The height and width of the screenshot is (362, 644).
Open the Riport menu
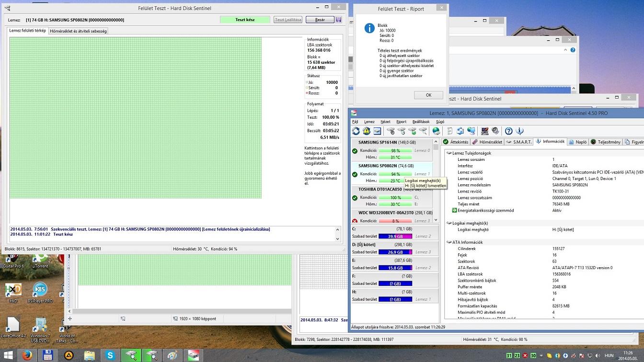pos(402,122)
